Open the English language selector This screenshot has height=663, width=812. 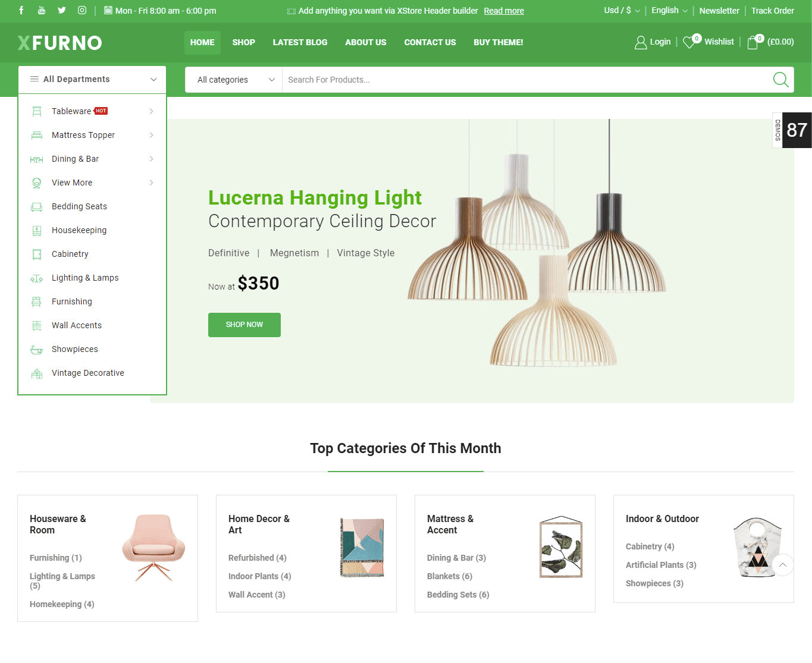(x=669, y=10)
